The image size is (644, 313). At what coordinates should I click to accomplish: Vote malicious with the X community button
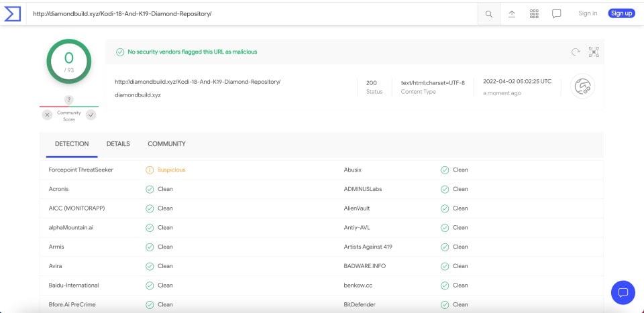click(47, 115)
